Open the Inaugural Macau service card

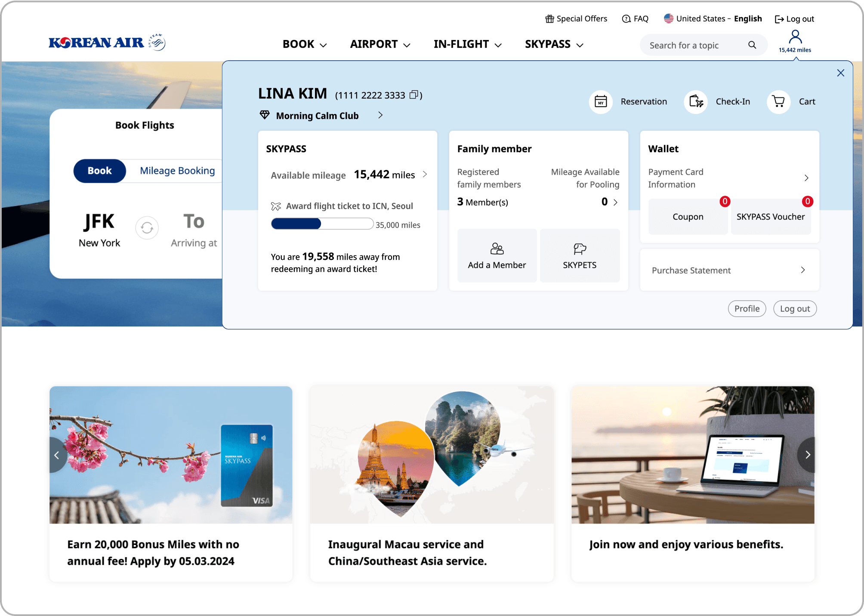pos(432,484)
